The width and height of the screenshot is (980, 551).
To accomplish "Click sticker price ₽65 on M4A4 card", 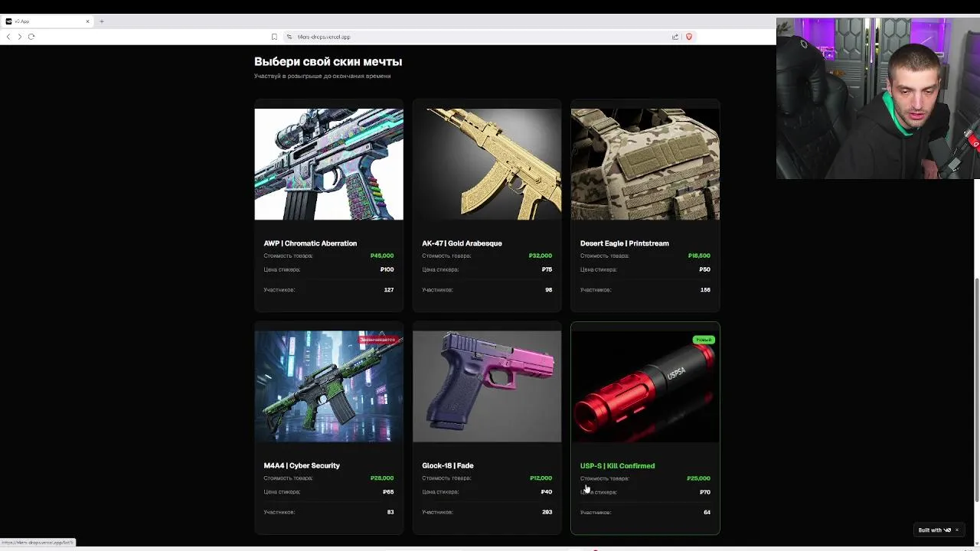I will [x=388, y=492].
